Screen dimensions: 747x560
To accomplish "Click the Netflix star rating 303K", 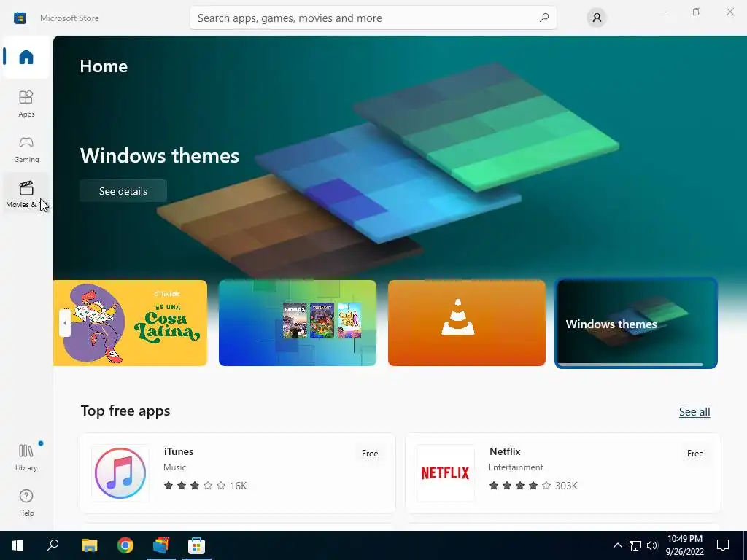I will click(x=533, y=486).
